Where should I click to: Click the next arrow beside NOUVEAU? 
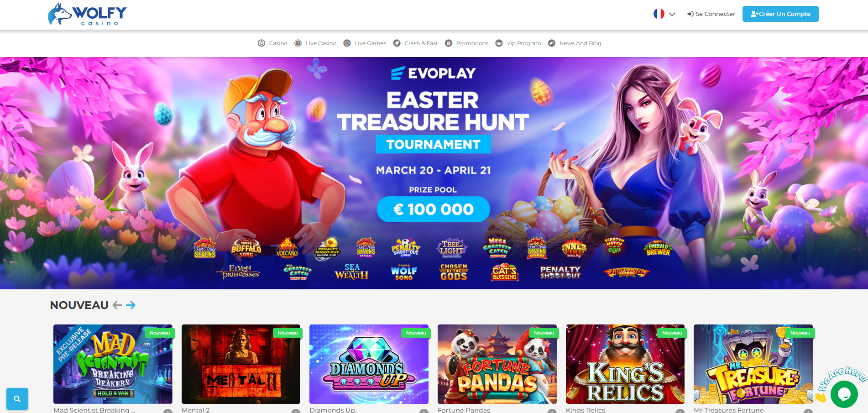coord(131,305)
